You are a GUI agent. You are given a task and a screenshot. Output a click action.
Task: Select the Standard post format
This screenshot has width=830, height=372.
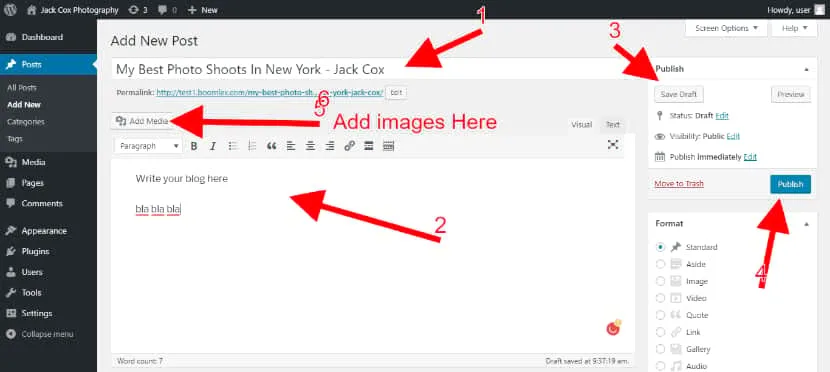click(x=660, y=247)
